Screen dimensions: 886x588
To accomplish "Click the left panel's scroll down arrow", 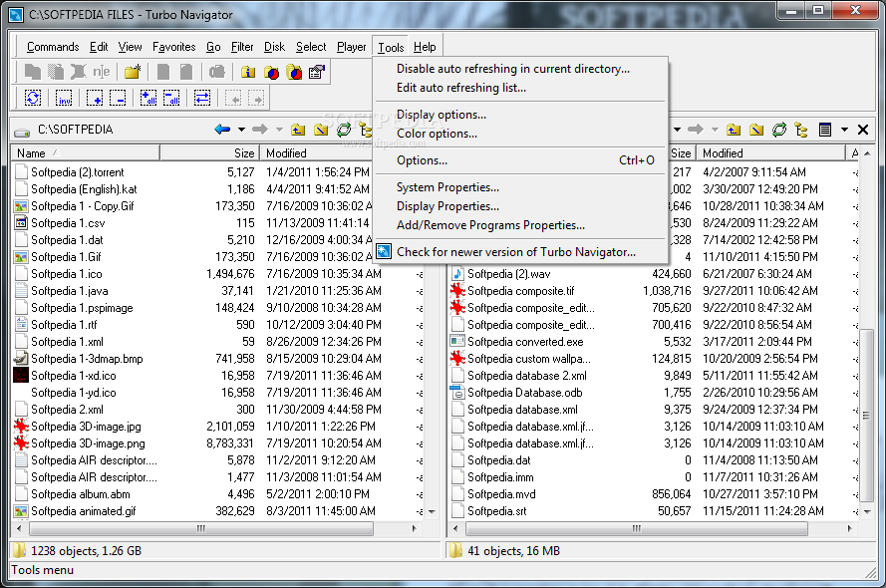I will pos(433,512).
